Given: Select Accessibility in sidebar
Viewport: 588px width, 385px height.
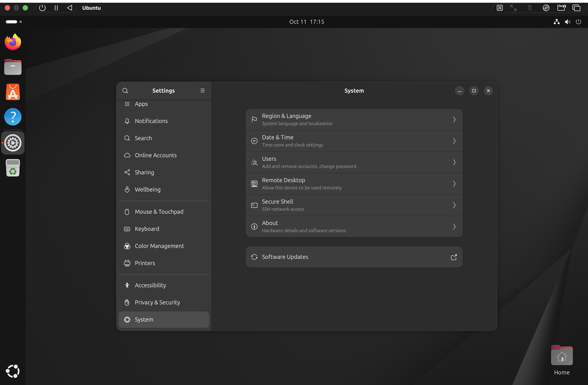Looking at the screenshot, I should 150,285.
